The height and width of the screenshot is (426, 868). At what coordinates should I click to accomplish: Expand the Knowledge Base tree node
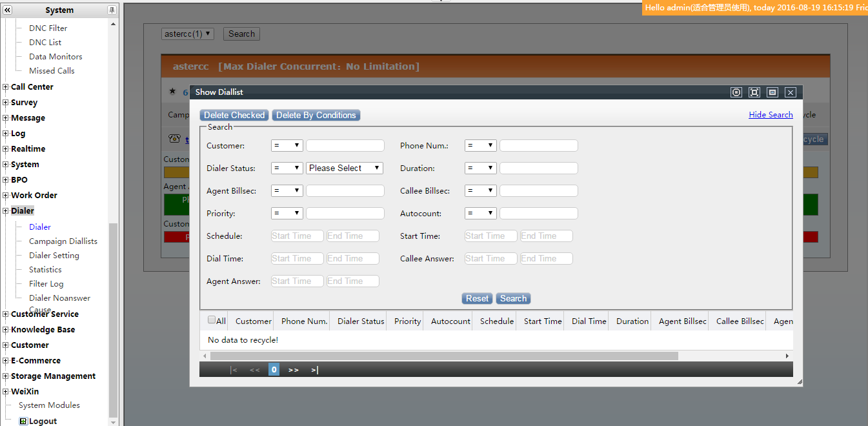click(6, 330)
